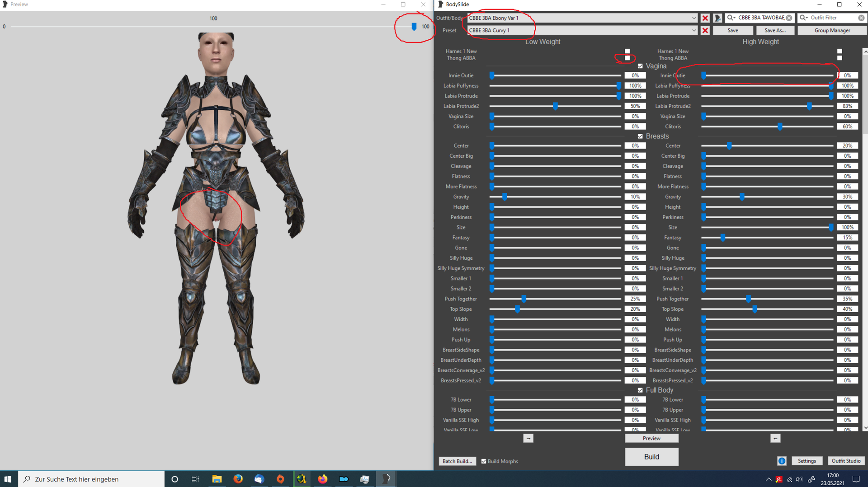Open the group filter search options dropdown

731,18
